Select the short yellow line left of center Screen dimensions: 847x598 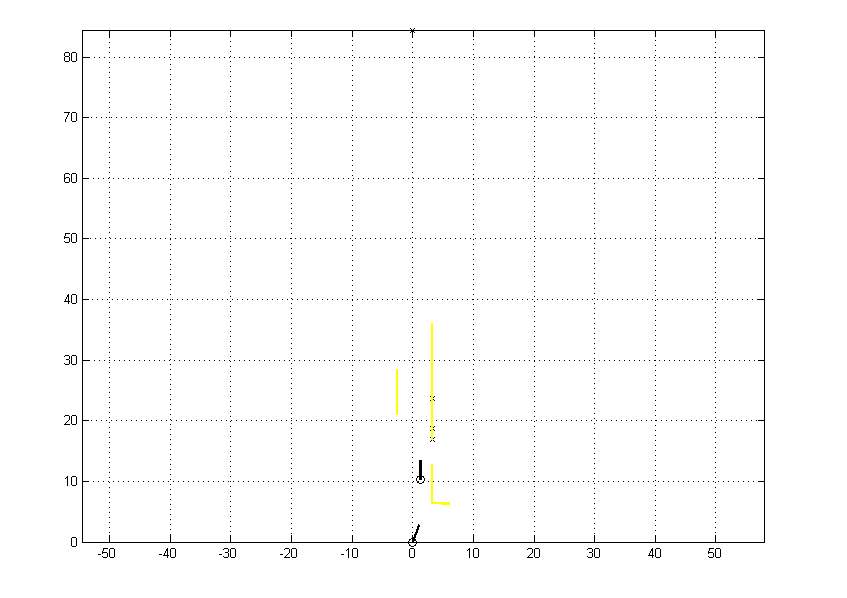click(x=397, y=392)
